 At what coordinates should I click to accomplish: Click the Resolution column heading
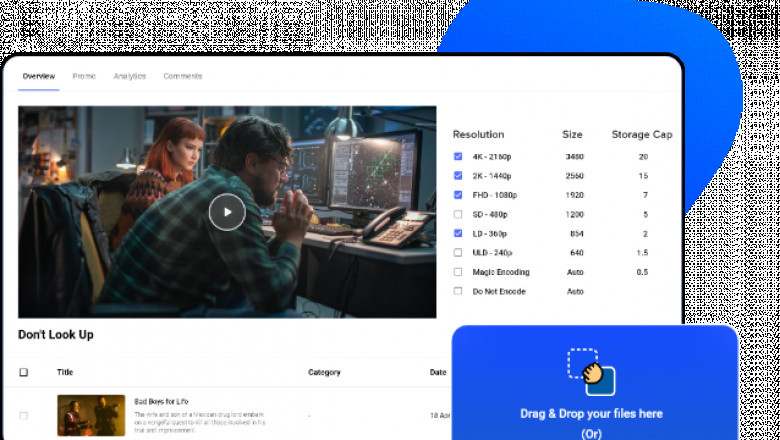478,134
